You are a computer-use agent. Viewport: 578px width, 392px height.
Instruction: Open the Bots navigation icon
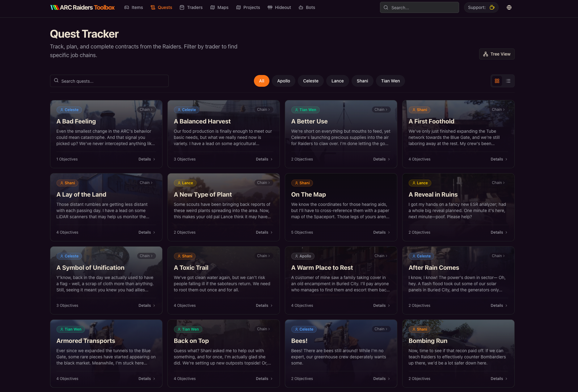(x=301, y=7)
